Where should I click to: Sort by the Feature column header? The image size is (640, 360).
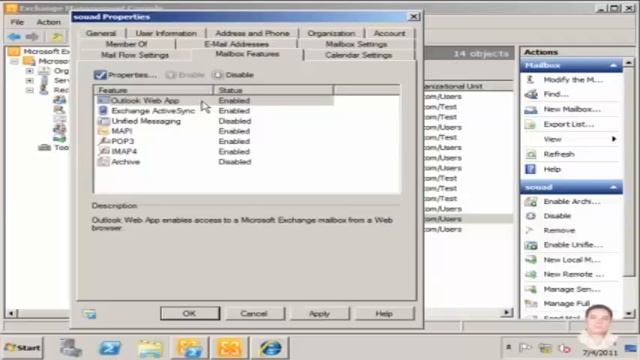pyautogui.click(x=153, y=90)
